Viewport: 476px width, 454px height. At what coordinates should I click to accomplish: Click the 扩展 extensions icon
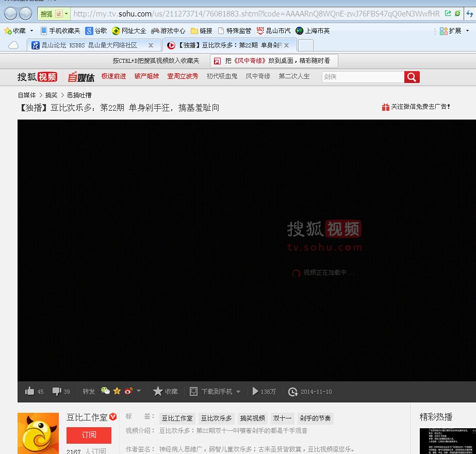[444, 30]
